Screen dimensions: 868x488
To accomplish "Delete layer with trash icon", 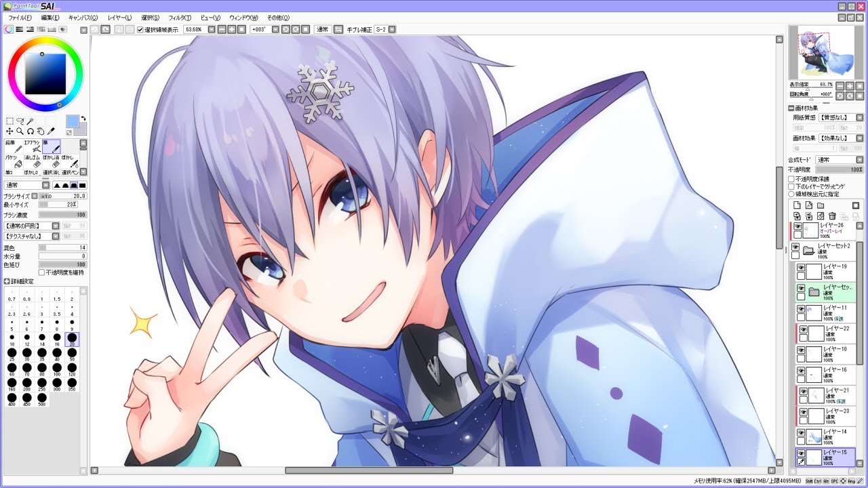I will click(832, 216).
